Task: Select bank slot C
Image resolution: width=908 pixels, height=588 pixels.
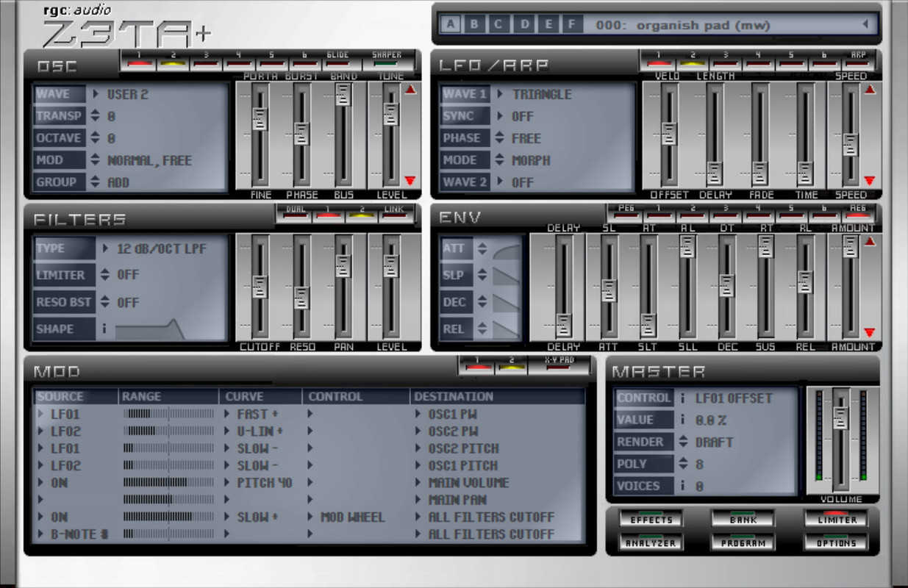Action: tap(498, 24)
